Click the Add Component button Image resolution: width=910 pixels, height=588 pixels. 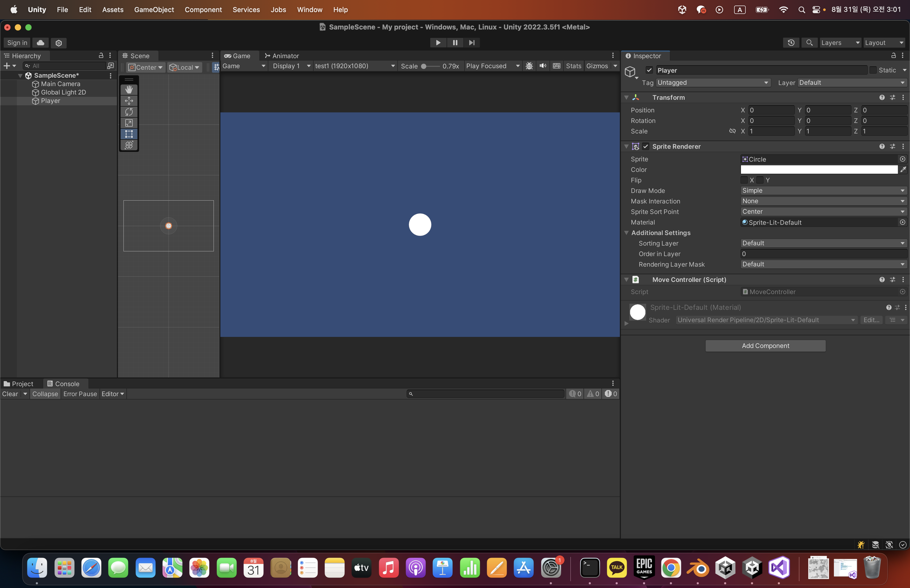(x=765, y=346)
